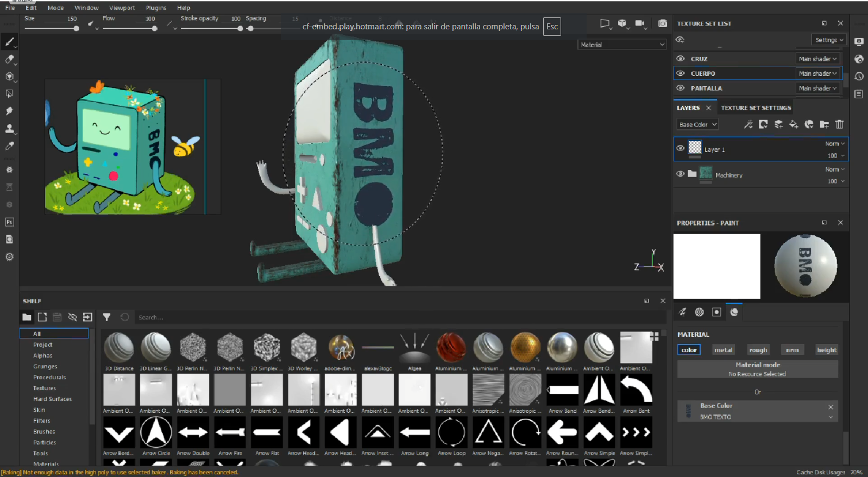Open the Mode menu
The height and width of the screenshot is (477, 868).
(x=55, y=8)
